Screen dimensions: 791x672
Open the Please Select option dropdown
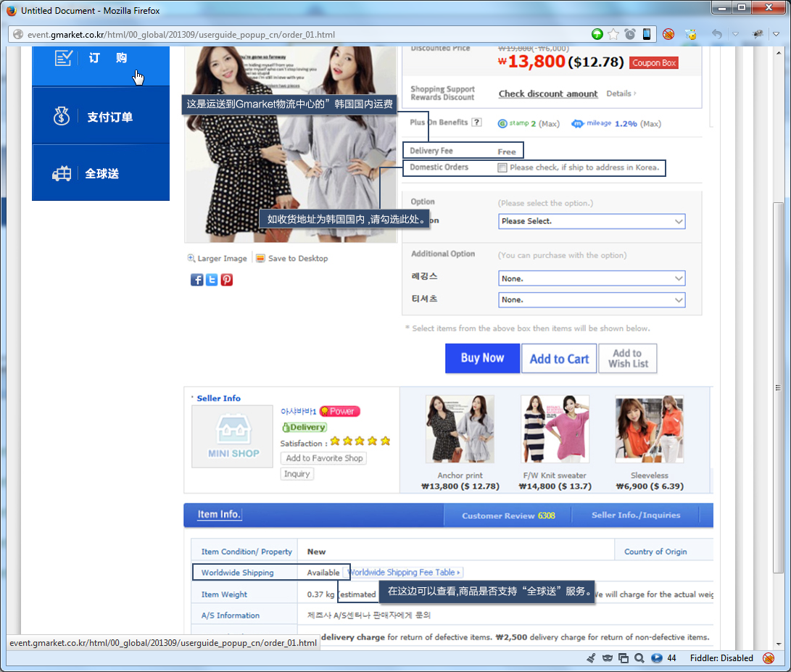[x=592, y=221]
